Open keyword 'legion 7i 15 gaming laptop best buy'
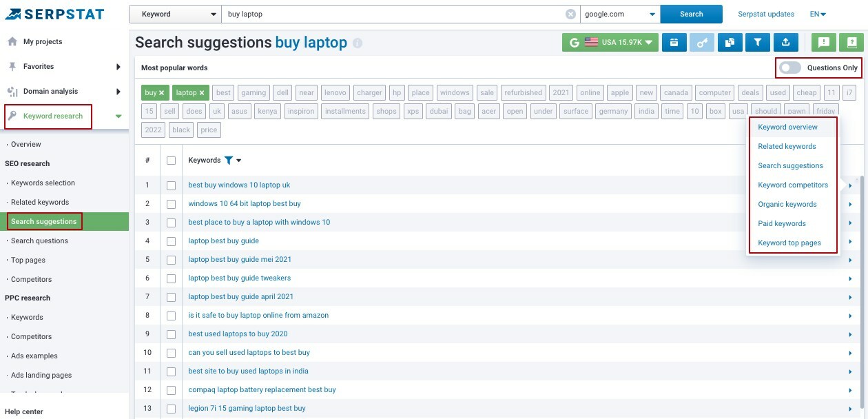Screen dimensions: 868x419 247,408
